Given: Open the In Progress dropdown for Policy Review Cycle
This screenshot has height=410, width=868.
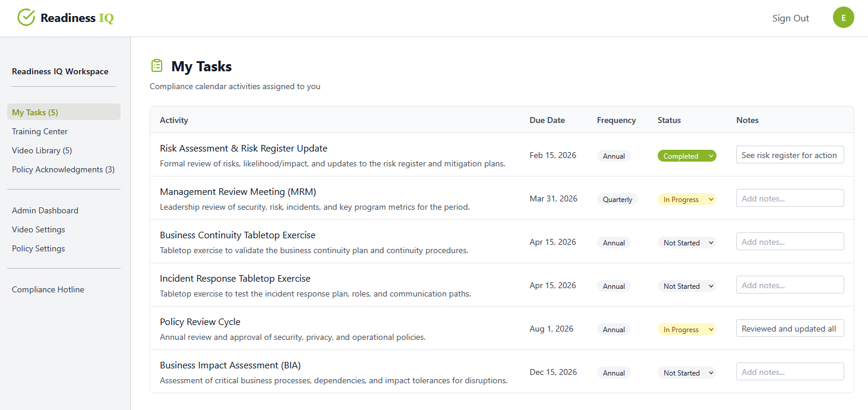Looking at the screenshot, I should (x=687, y=329).
